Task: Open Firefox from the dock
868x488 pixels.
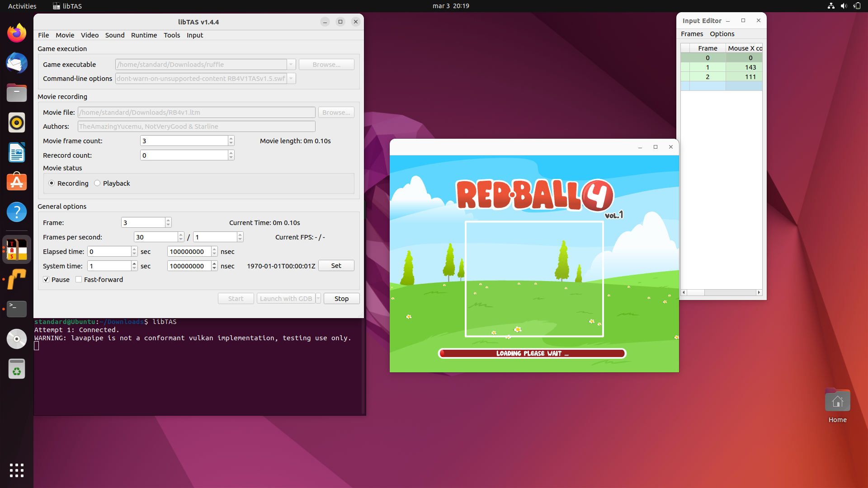Action: [x=17, y=33]
